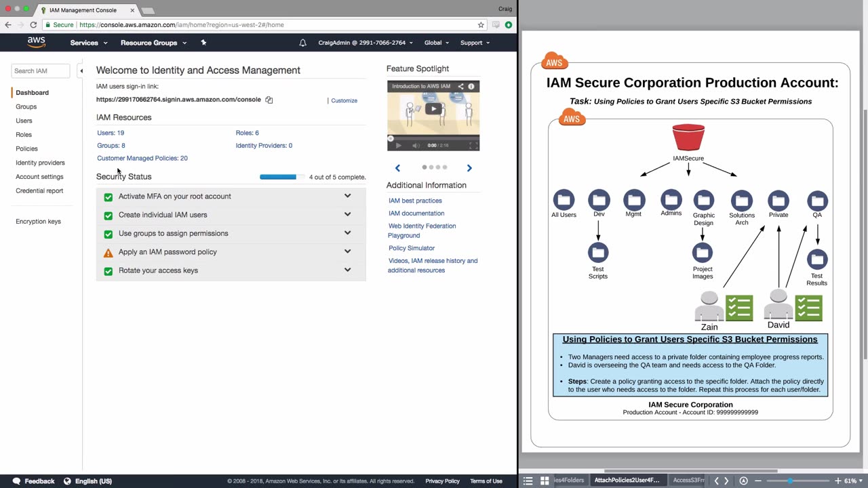868x488 pixels.
Task: Collapse the IAM side navigation arrow
Action: click(81, 70)
